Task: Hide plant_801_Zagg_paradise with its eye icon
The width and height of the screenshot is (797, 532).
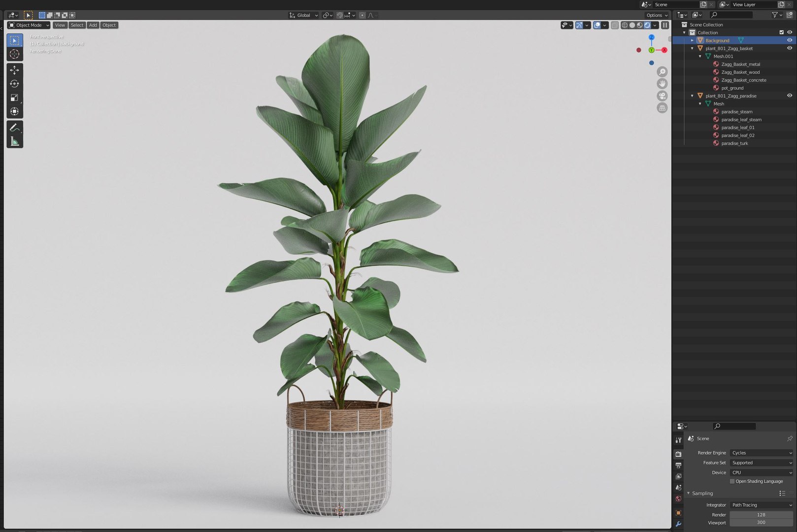Action: tap(790, 96)
